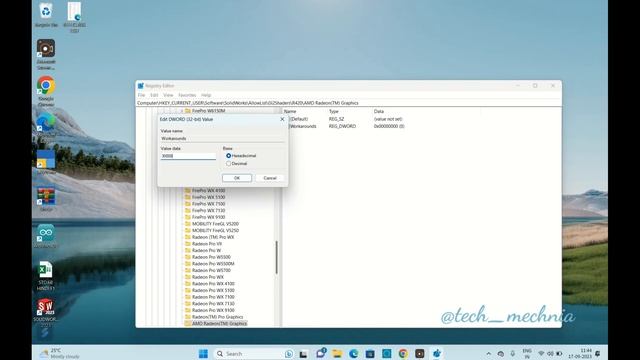
Task: Select the (Default) registry value
Action: [x=300, y=119]
